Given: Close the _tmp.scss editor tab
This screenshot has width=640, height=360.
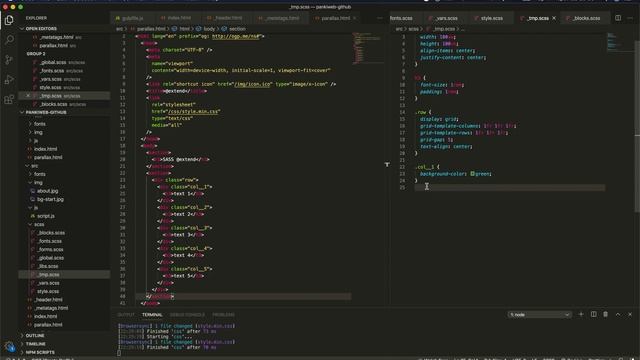Looking at the screenshot, I should [554, 18].
